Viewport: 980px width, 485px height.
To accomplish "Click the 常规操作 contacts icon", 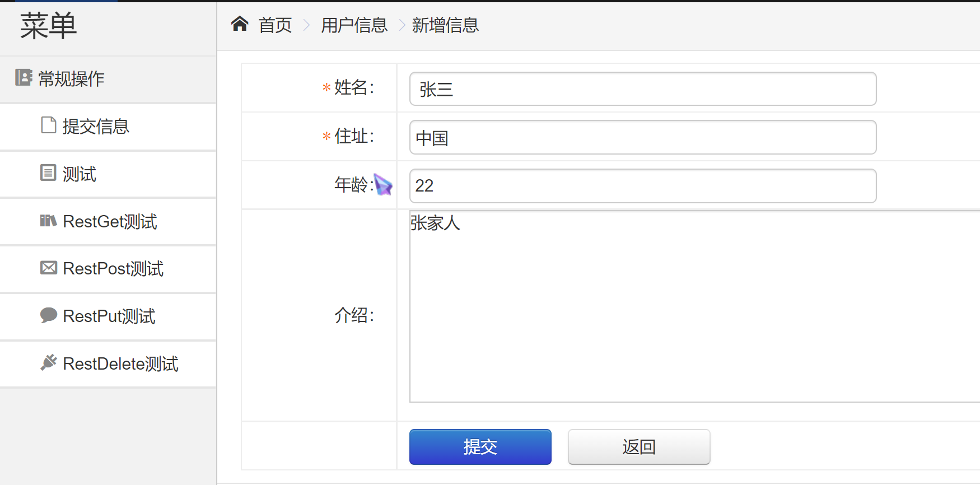I will (24, 77).
